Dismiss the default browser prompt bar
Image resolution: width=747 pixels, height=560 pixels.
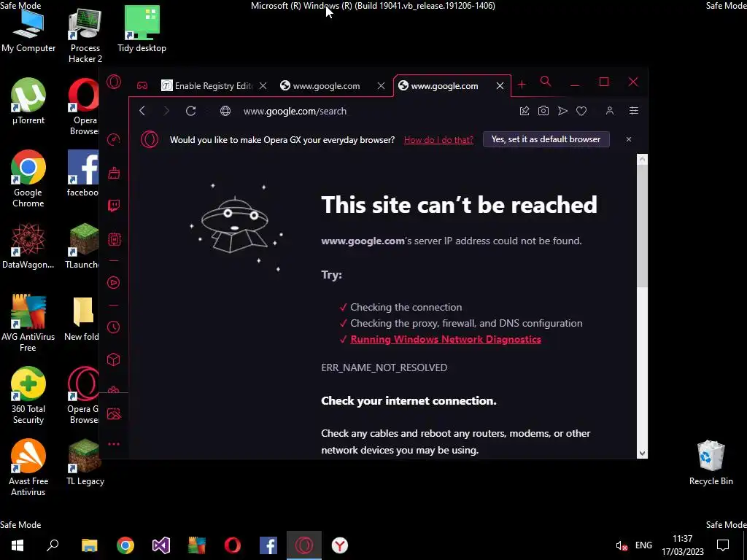coord(629,139)
